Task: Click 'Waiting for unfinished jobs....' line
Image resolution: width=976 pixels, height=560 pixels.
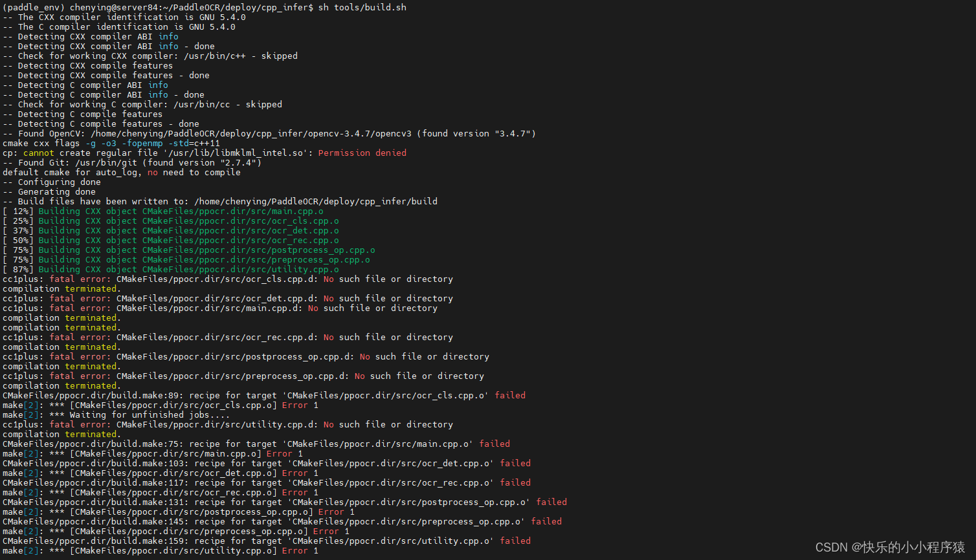Action: (116, 415)
